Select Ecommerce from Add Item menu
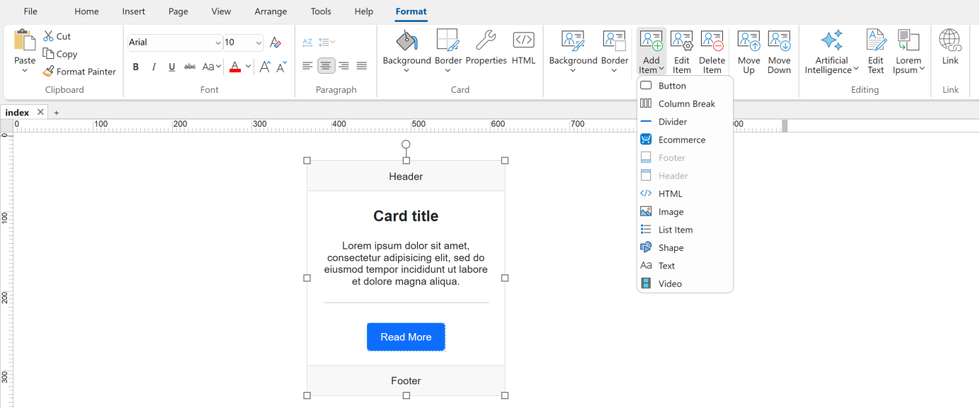This screenshot has height=409, width=980. [x=681, y=140]
